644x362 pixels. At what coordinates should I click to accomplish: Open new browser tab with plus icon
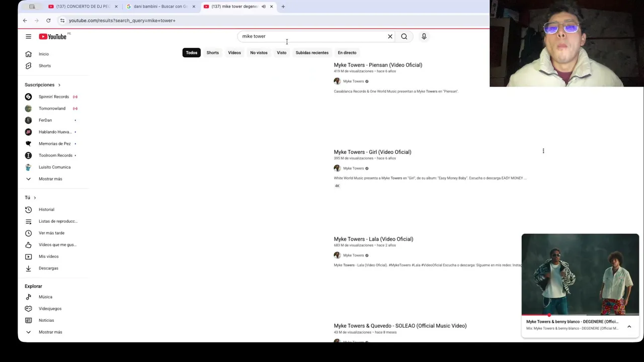283,7
